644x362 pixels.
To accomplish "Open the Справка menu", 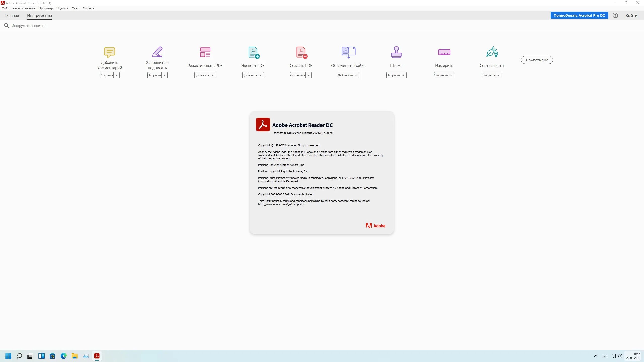I will pos(88,8).
